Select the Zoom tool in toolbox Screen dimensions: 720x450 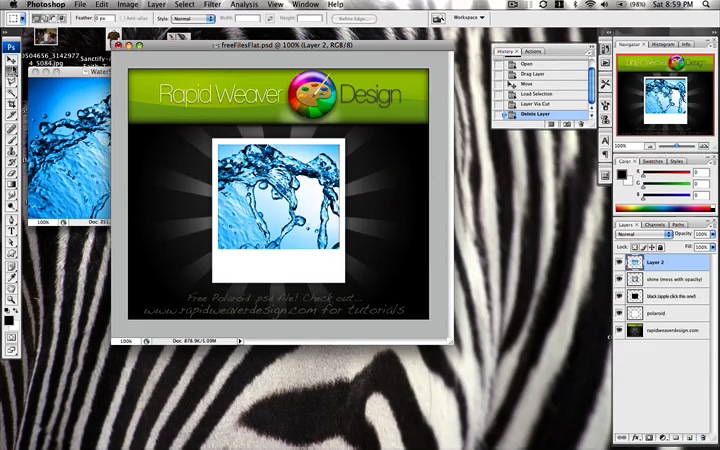11,299
